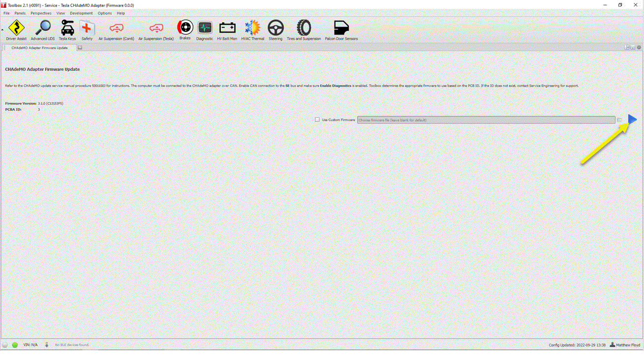Click the PCBA ID value 3
Screen dimensions: 644x356
39,110
